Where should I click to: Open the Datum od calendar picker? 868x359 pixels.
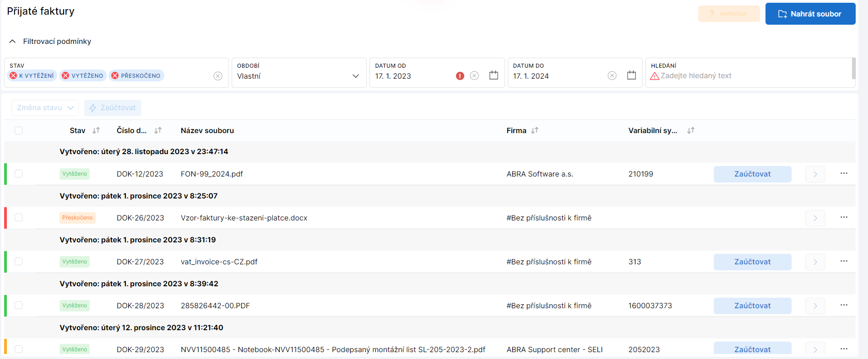494,75
